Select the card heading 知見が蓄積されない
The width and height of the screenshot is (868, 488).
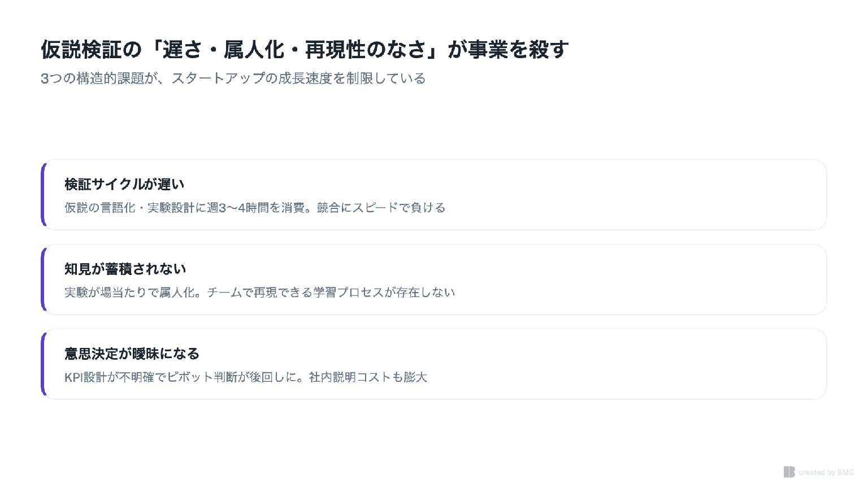coord(125,269)
